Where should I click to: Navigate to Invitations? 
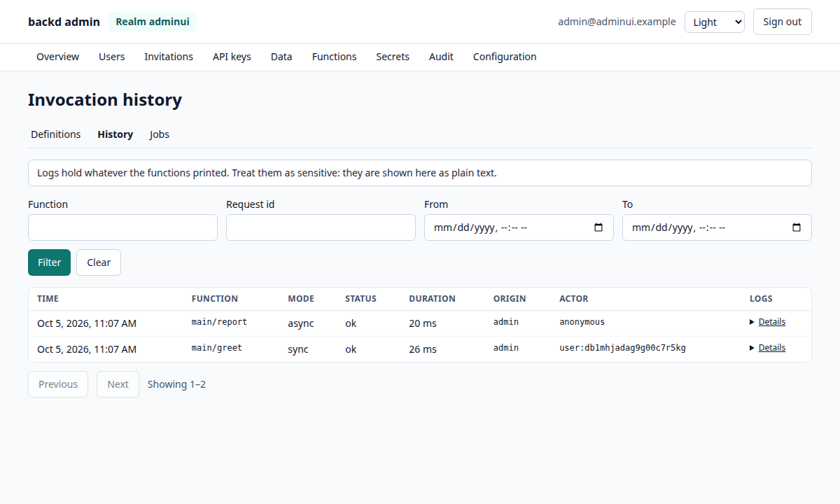pos(169,57)
